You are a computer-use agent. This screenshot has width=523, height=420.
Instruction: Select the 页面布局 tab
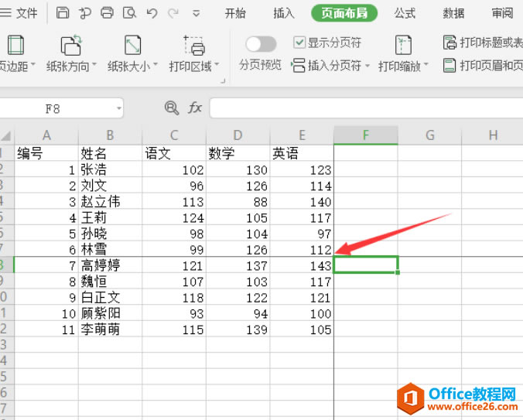[344, 13]
